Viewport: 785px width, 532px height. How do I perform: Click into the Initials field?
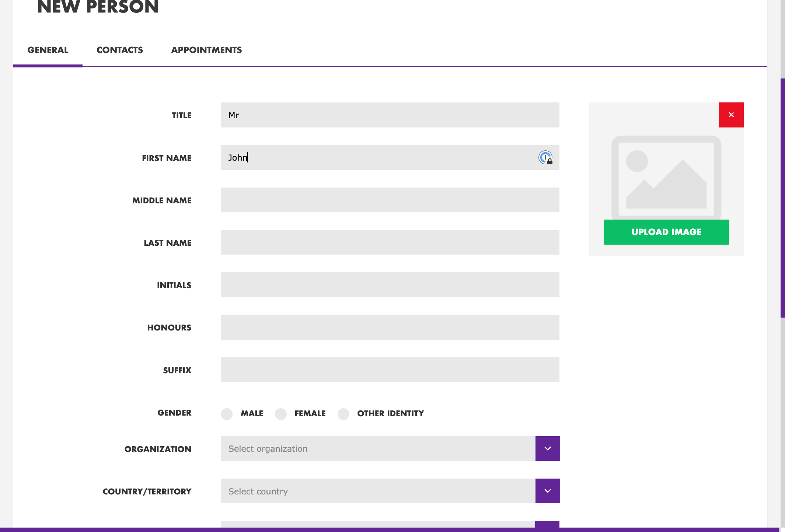click(x=390, y=285)
